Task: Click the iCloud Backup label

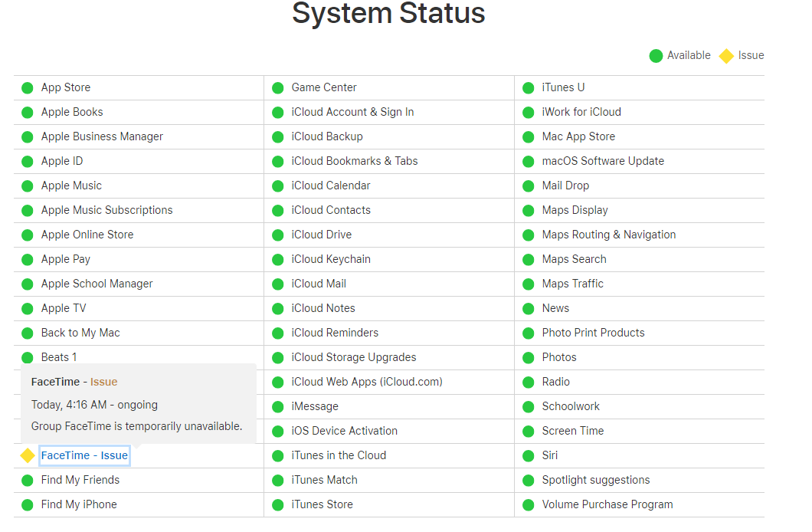Action: pos(327,136)
